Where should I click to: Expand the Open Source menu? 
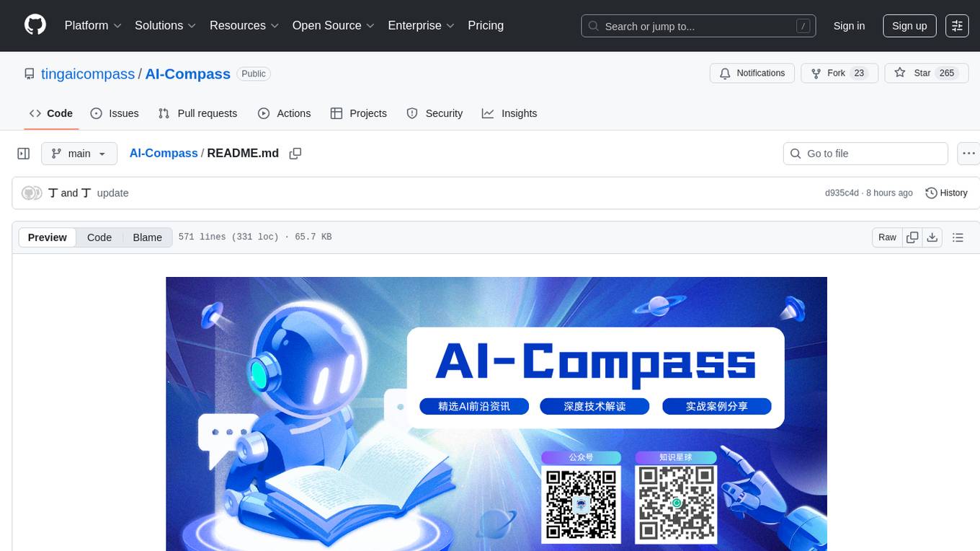[333, 25]
